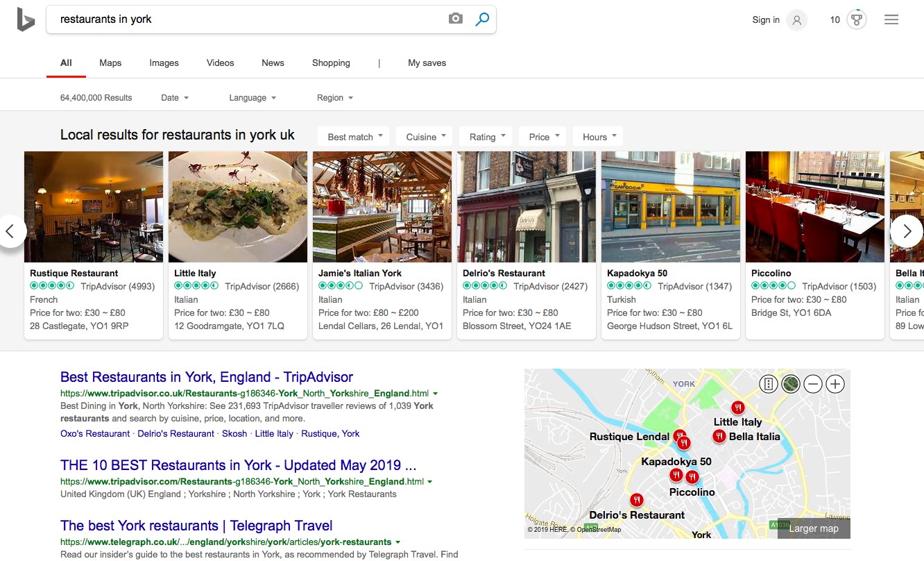
Task: Click the Rustique Restaurant card title
Action: [x=74, y=273]
